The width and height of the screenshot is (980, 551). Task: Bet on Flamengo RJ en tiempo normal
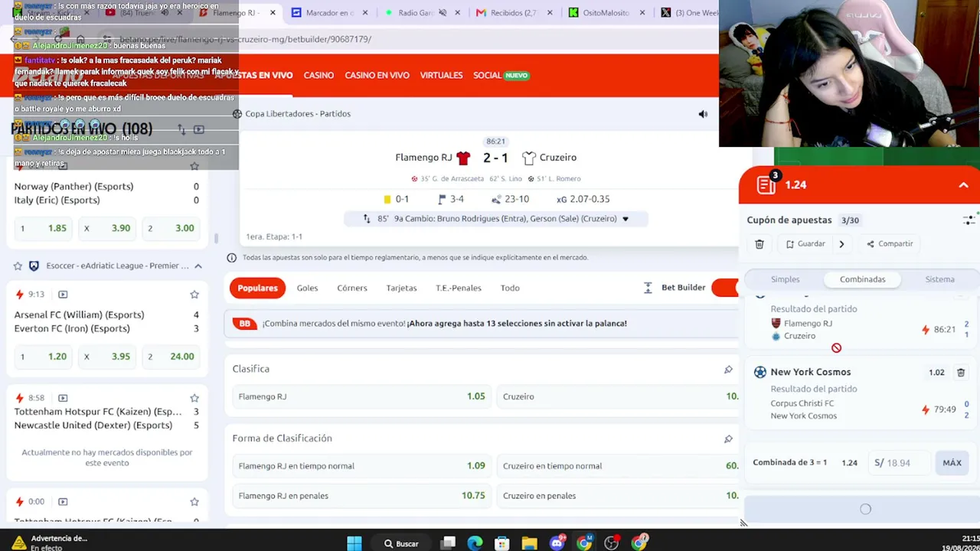pyautogui.click(x=361, y=466)
